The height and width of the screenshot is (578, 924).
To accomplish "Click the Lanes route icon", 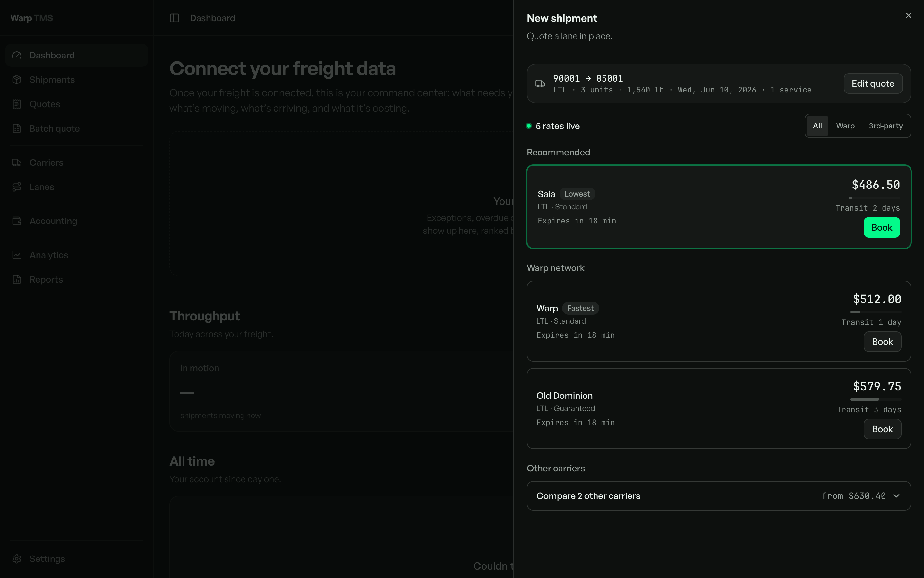I will [17, 187].
